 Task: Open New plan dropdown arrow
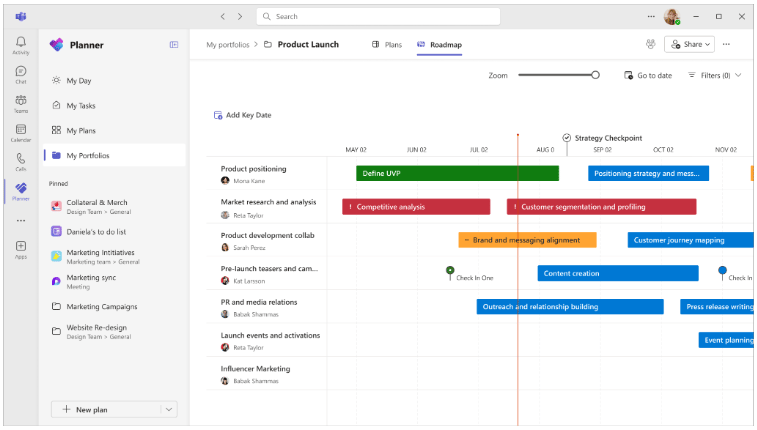(x=169, y=410)
